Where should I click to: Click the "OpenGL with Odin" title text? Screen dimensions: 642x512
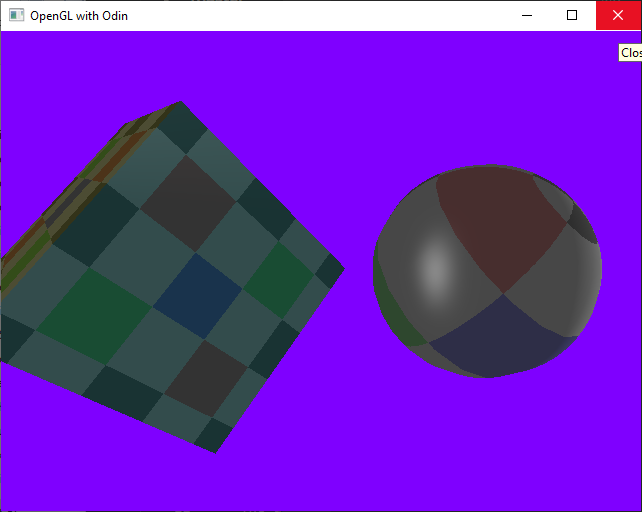point(79,16)
